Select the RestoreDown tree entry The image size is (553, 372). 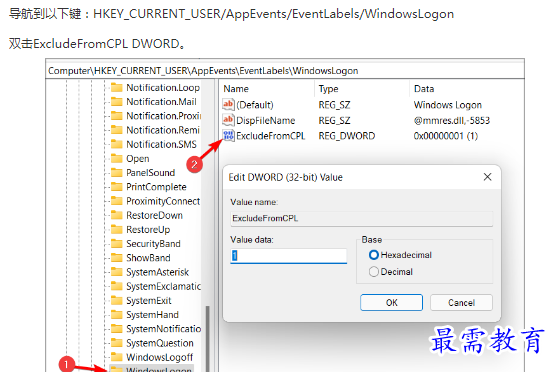coord(154,215)
